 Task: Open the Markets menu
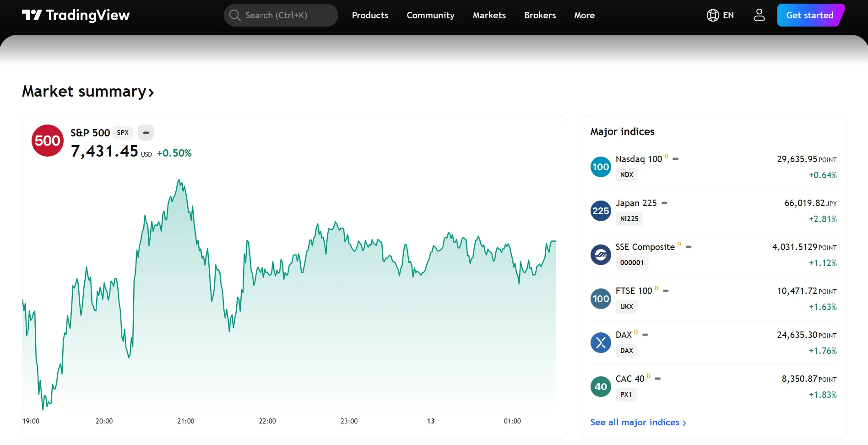489,15
